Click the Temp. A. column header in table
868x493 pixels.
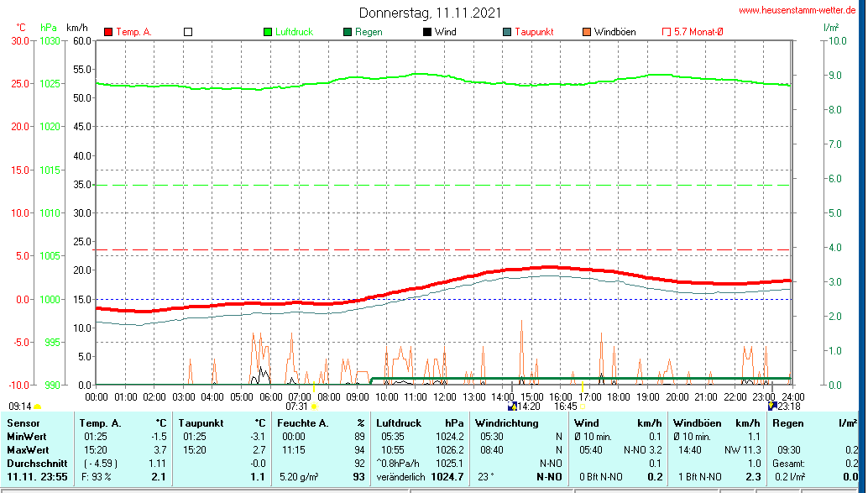pyautogui.click(x=100, y=423)
